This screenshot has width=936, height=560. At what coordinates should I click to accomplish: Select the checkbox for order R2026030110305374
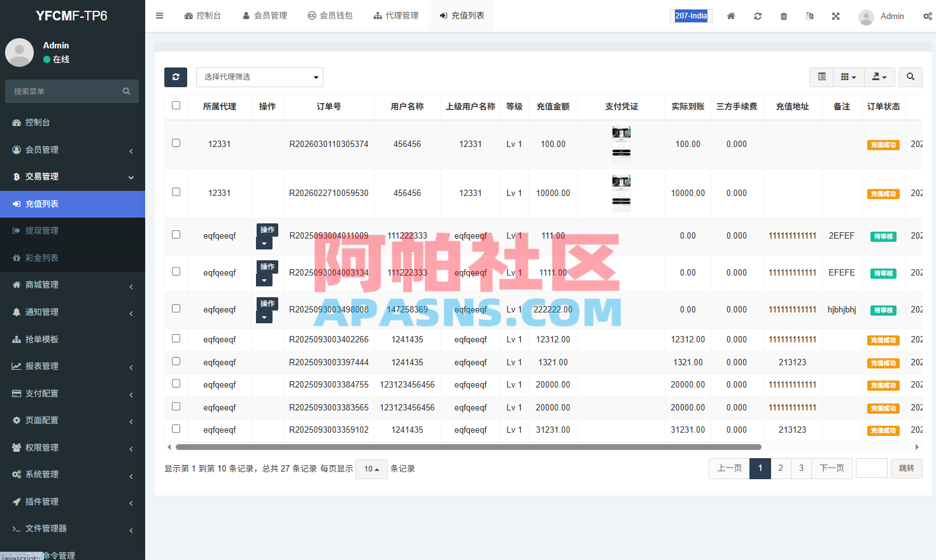click(x=176, y=143)
